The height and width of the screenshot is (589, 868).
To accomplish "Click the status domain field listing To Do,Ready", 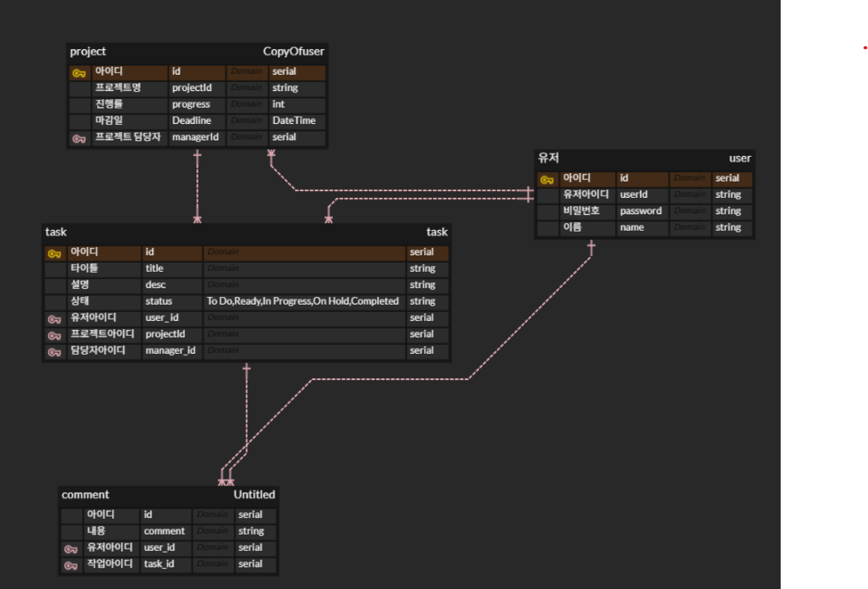I will [303, 301].
